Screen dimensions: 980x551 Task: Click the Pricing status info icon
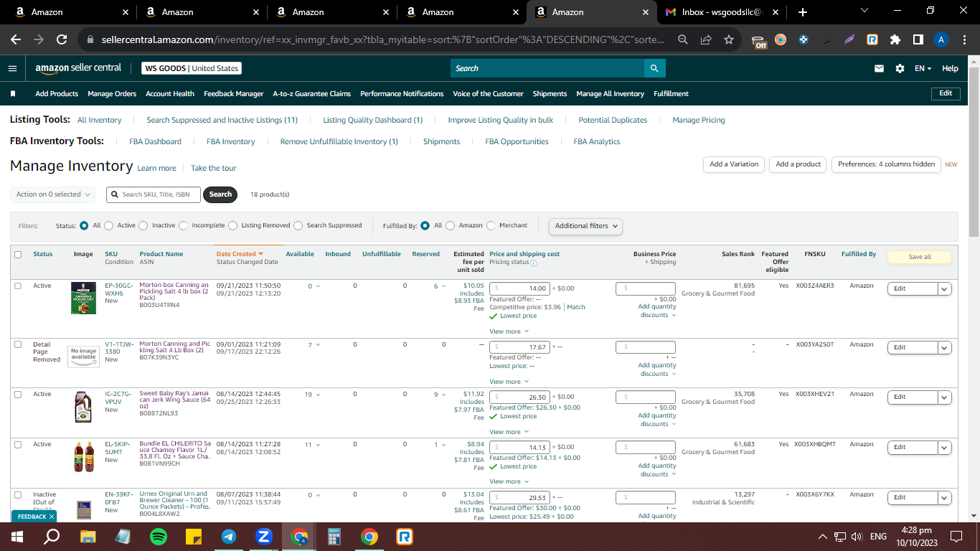click(533, 263)
